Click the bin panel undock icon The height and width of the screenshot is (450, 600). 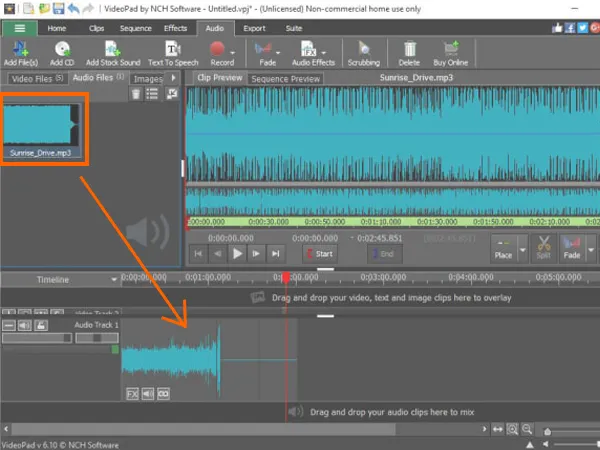tap(172, 94)
